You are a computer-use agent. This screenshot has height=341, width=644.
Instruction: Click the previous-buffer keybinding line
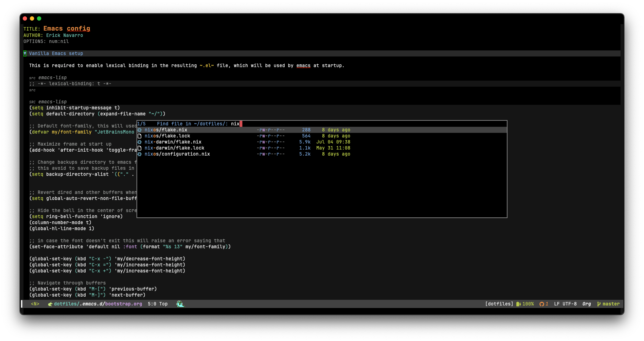pyautogui.click(x=93, y=289)
